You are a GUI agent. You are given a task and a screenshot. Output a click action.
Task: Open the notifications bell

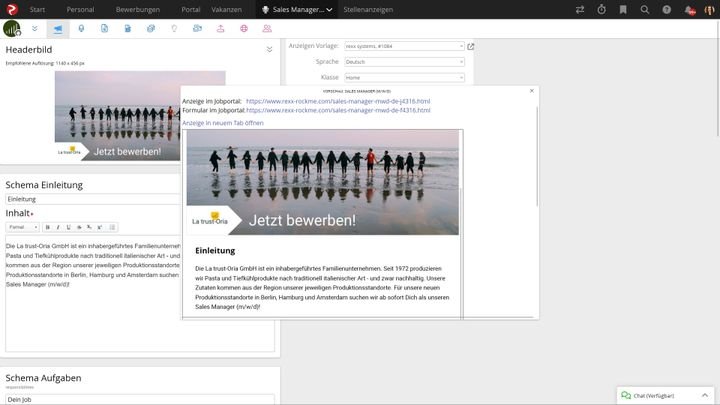click(x=689, y=9)
